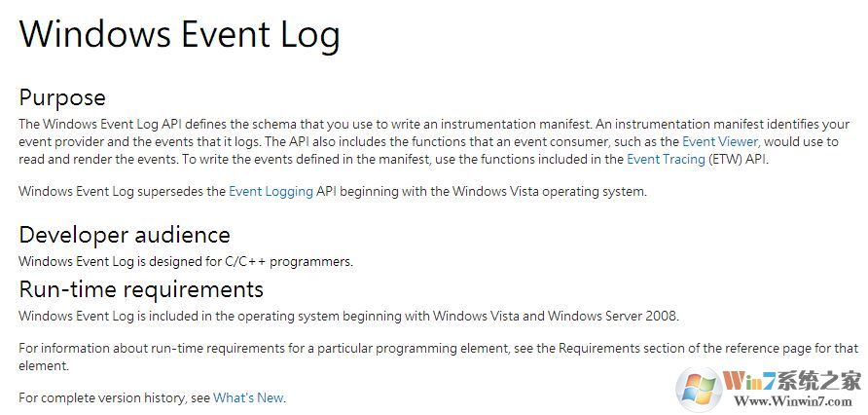Screen dimensions: 868x415
Task: Click the Run-time requirements heading
Action: [x=141, y=289]
